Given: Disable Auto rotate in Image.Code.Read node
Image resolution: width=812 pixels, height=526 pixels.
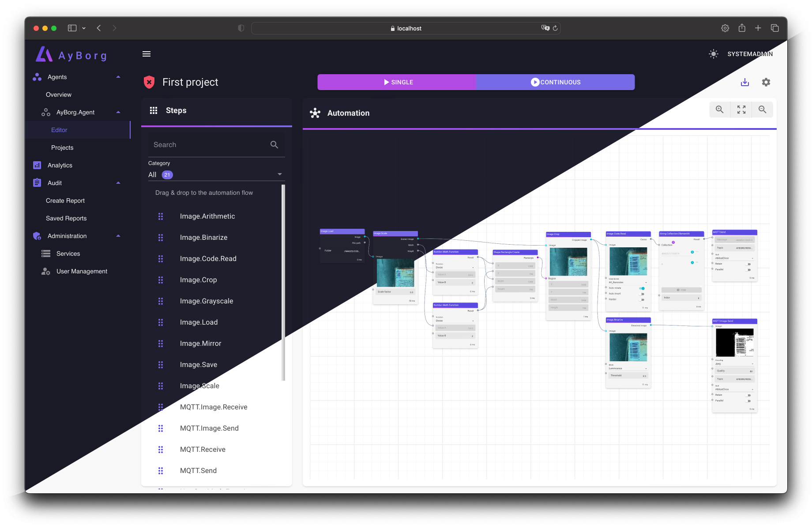Looking at the screenshot, I should click(x=642, y=288).
